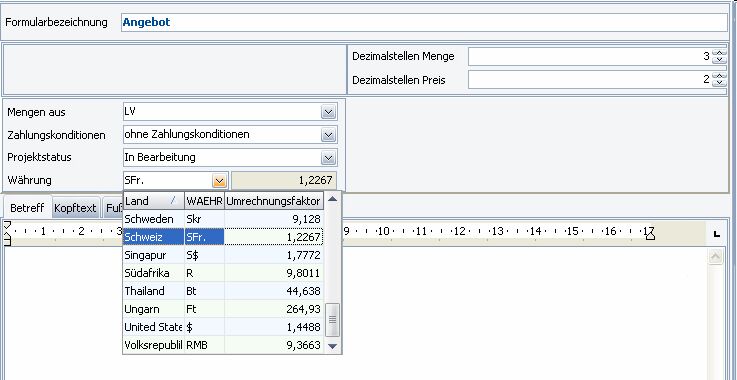Click the Skr currency code cell
737x380 pixels.
click(x=204, y=219)
